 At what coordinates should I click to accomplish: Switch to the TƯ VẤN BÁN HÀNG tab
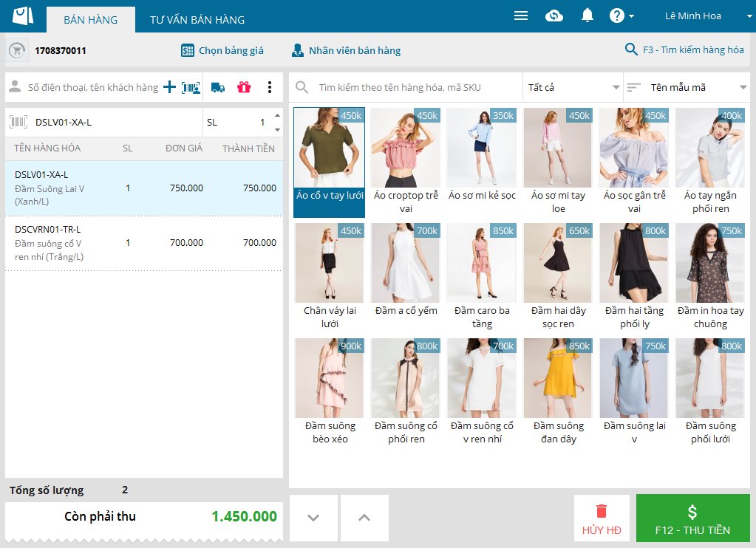click(x=197, y=20)
